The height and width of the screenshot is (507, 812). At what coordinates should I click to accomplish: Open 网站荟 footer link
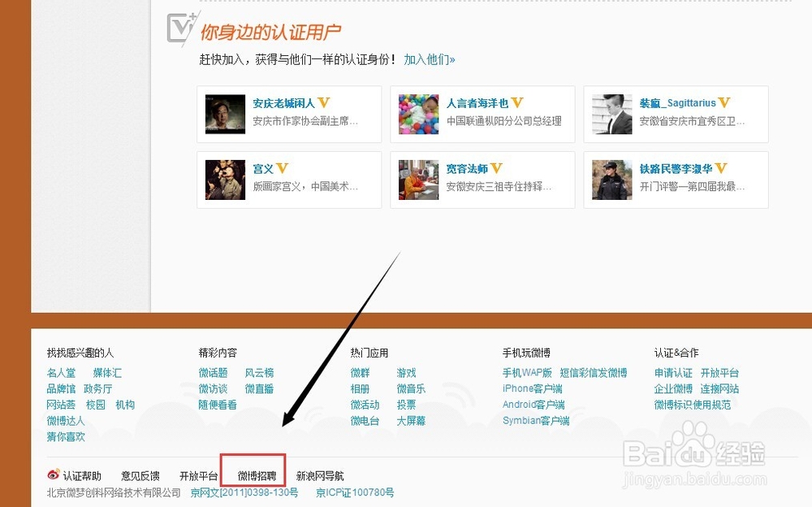61,405
